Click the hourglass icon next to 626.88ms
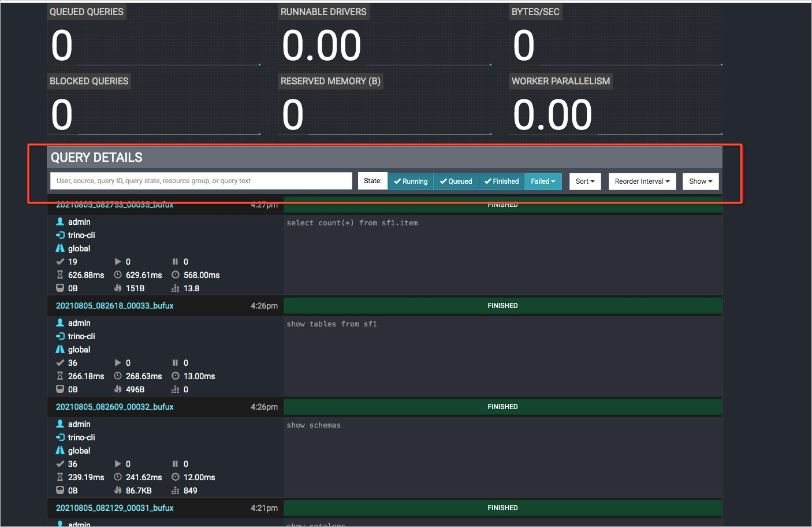Viewport: 812px width, 527px height. [x=60, y=275]
